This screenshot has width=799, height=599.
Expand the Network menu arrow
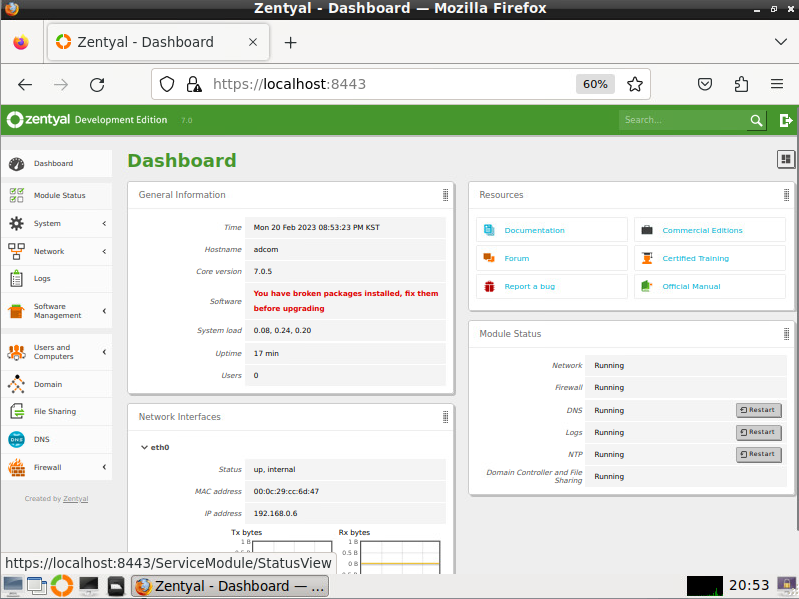click(104, 252)
